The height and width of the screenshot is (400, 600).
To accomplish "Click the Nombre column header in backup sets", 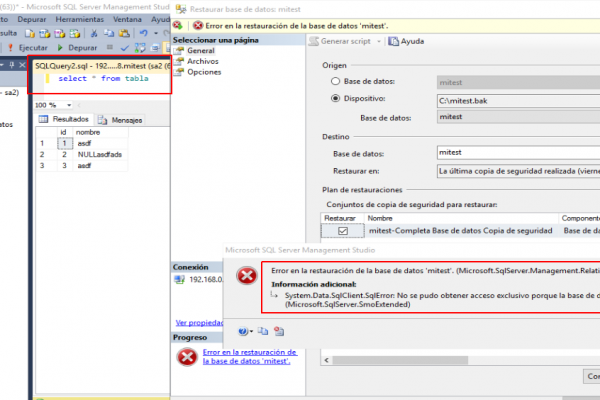I will pos(461,218).
